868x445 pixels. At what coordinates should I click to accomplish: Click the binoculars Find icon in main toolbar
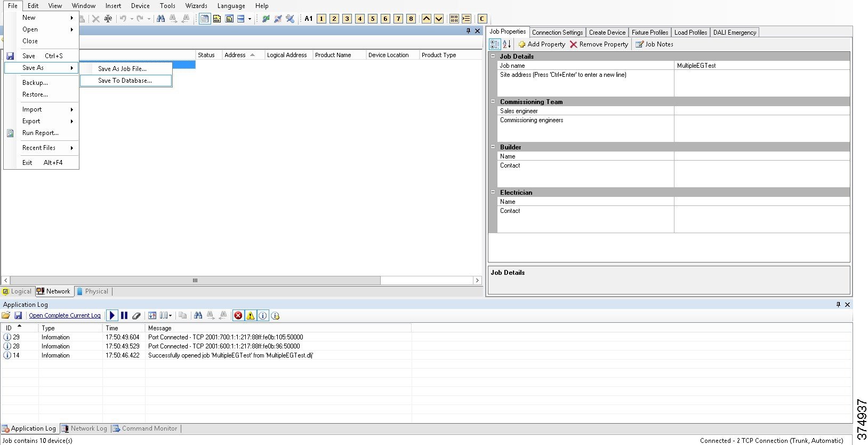pos(160,19)
